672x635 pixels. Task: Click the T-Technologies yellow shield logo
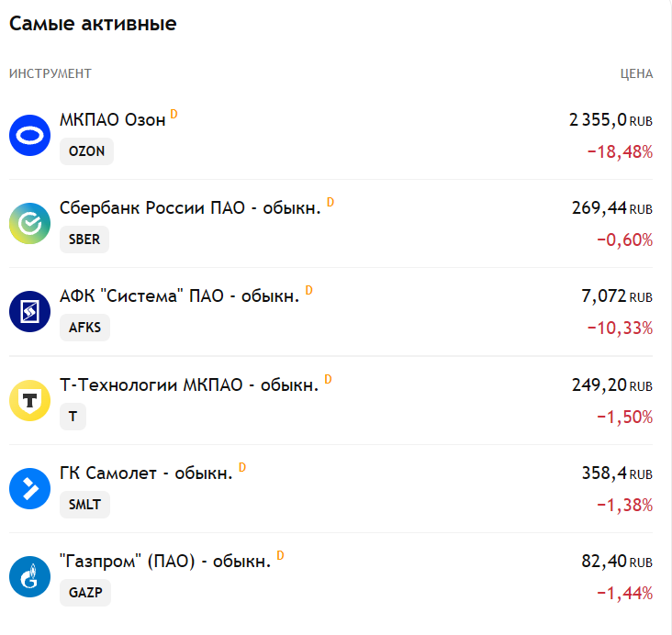pyautogui.click(x=29, y=401)
